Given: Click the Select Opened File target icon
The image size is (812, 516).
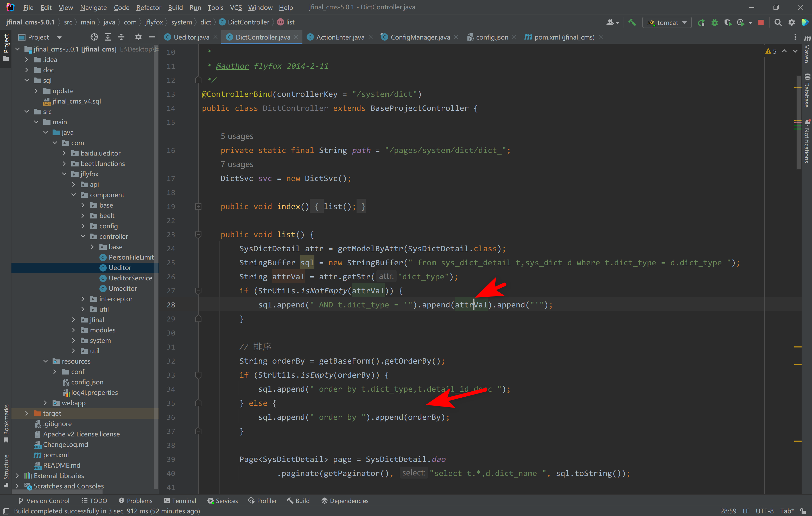Looking at the screenshot, I should (94, 37).
